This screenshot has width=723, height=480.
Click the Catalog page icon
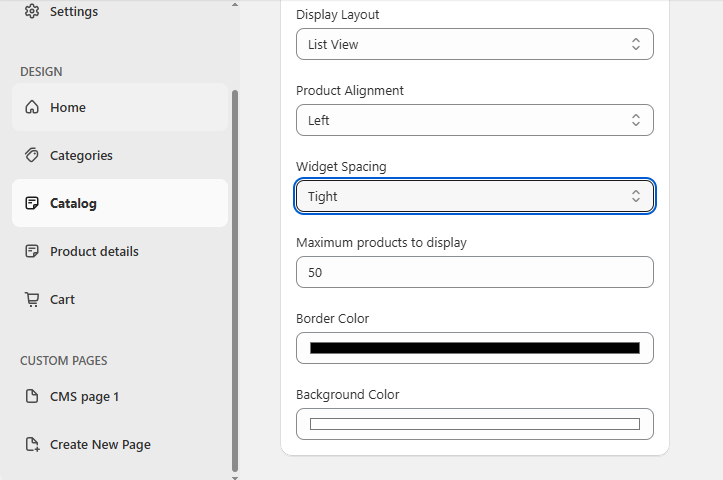click(x=32, y=203)
